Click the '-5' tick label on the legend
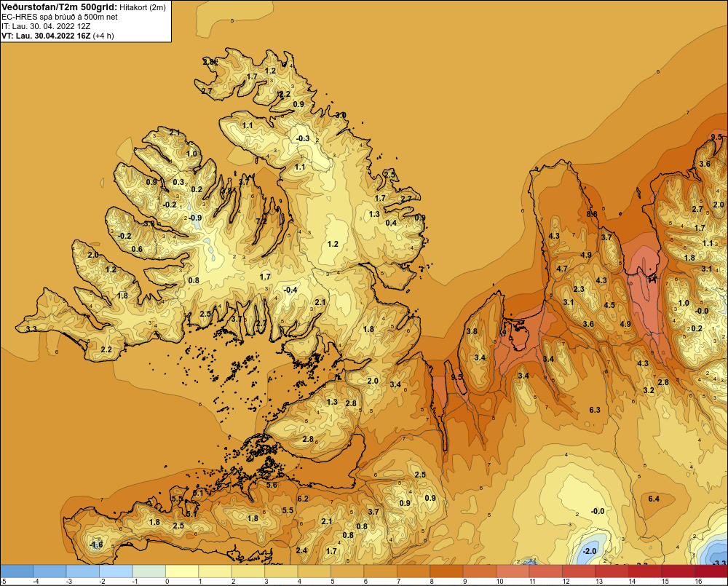The image size is (728, 586). [3, 582]
